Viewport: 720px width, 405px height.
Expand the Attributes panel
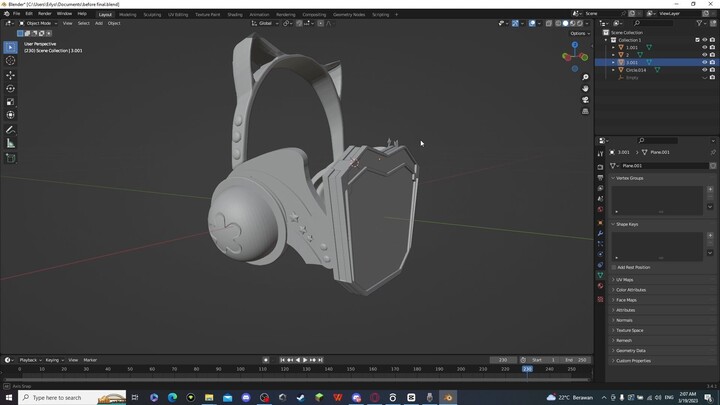coord(663,310)
